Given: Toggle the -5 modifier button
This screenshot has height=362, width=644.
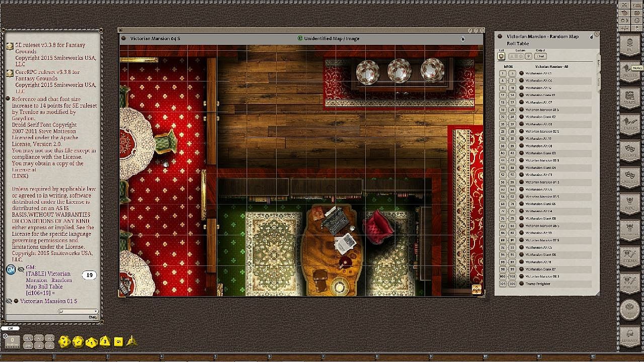Looking at the screenshot, I should point(49,345).
